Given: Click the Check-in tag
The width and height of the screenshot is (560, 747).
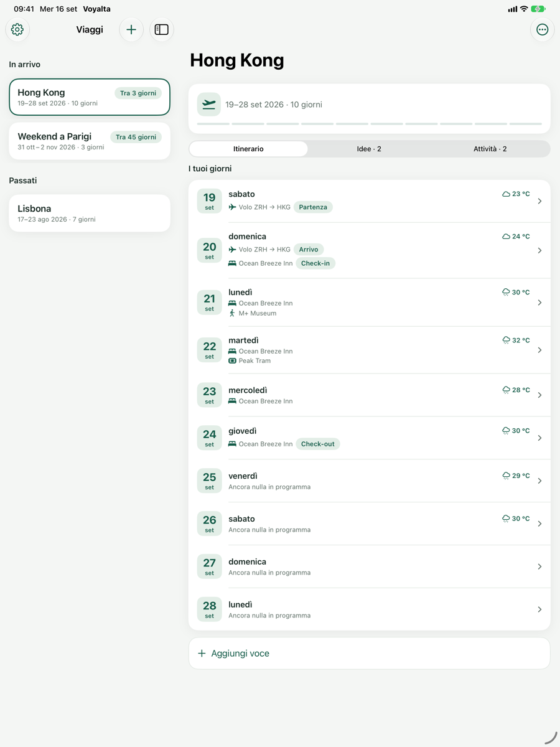Looking at the screenshot, I should tap(315, 263).
